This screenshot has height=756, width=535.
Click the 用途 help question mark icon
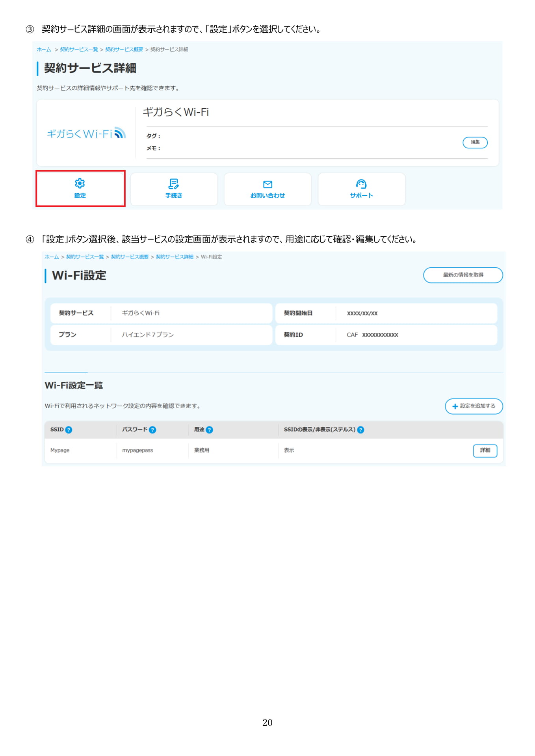(209, 430)
